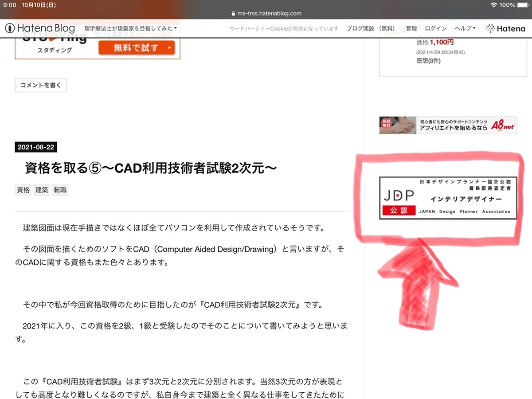
Task: Open the article title 資格を取る⑤〜CAD利用技術者試験2次元〜
Action: click(151, 168)
